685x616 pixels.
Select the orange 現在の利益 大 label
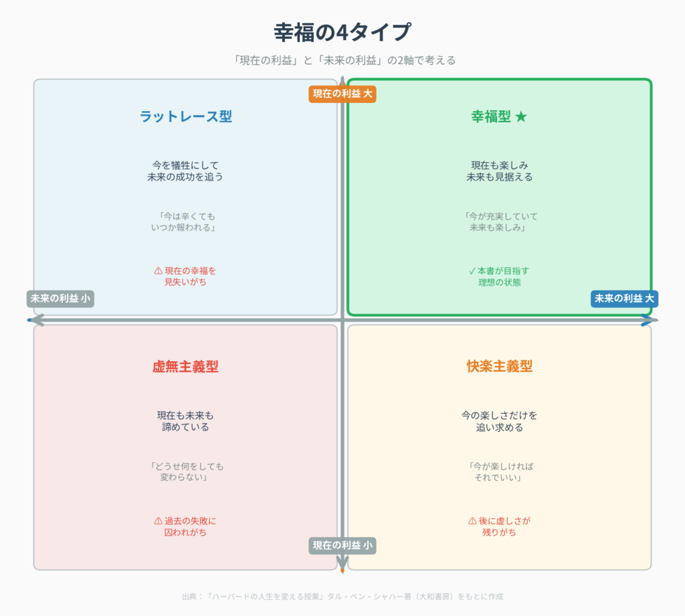click(342, 94)
